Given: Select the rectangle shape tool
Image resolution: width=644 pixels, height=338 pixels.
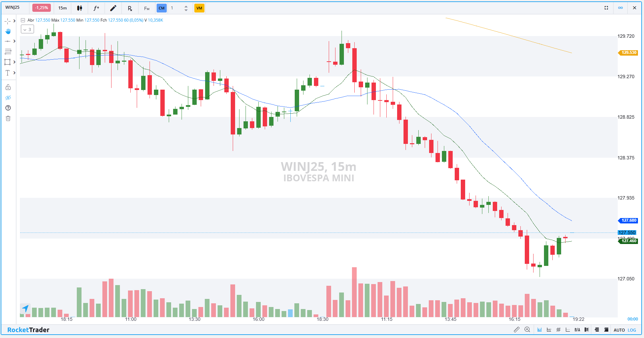Looking at the screenshot, I should (7, 62).
